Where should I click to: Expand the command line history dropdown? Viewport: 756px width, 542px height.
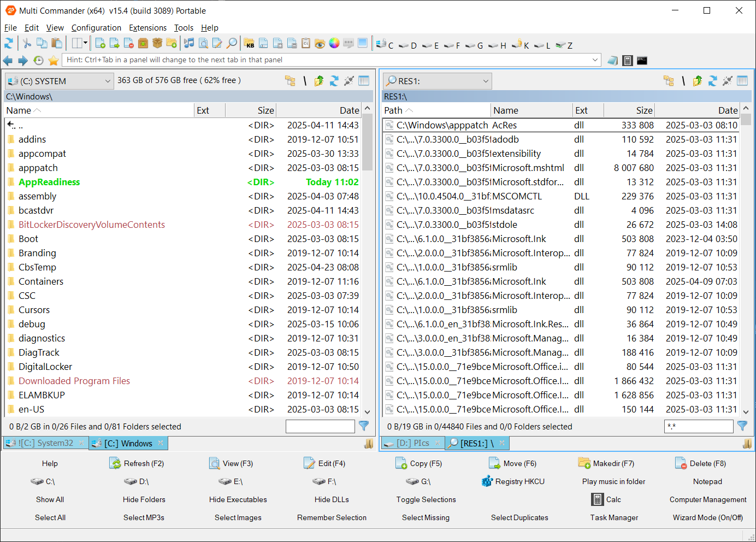595,60
